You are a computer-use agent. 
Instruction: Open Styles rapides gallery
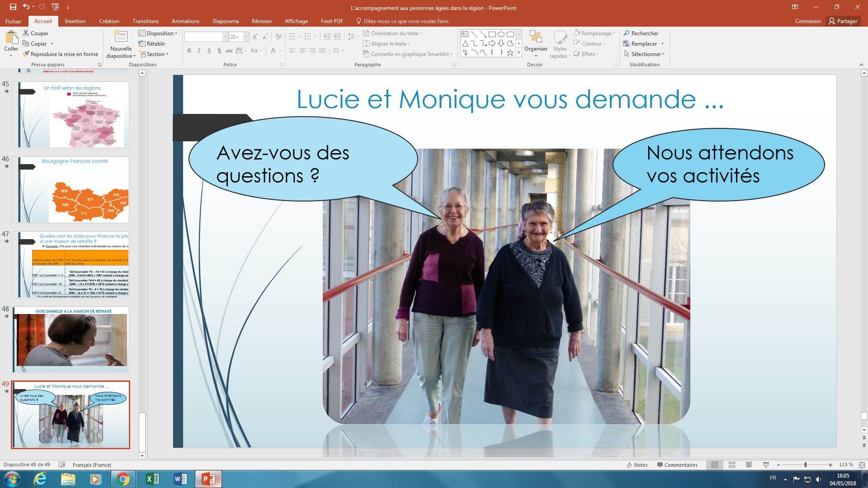560,44
